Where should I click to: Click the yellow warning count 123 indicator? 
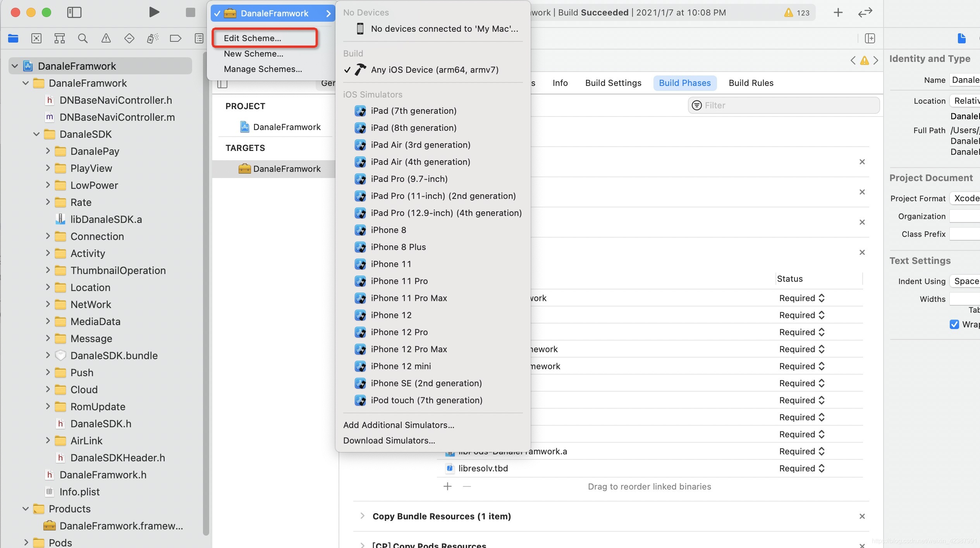pos(797,13)
